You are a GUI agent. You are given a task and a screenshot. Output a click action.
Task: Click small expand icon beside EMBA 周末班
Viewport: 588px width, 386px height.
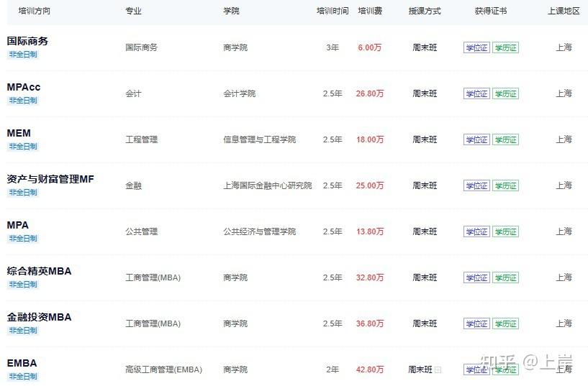pyautogui.click(x=438, y=370)
